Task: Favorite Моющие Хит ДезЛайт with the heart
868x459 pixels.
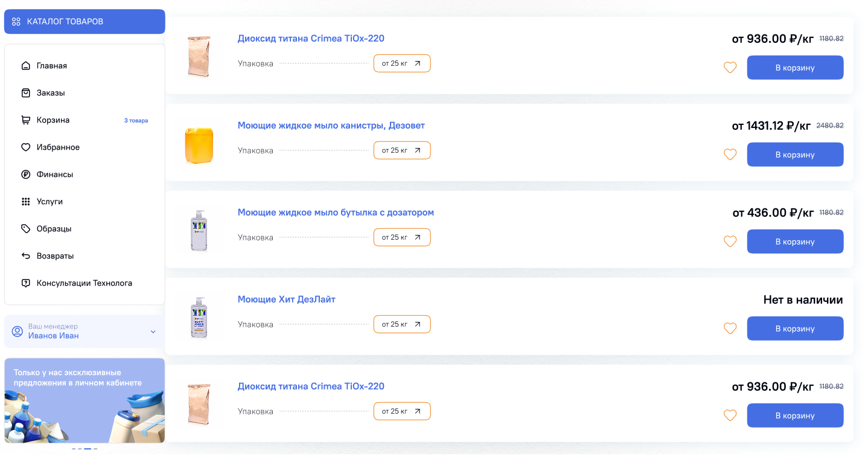Action: coord(730,329)
